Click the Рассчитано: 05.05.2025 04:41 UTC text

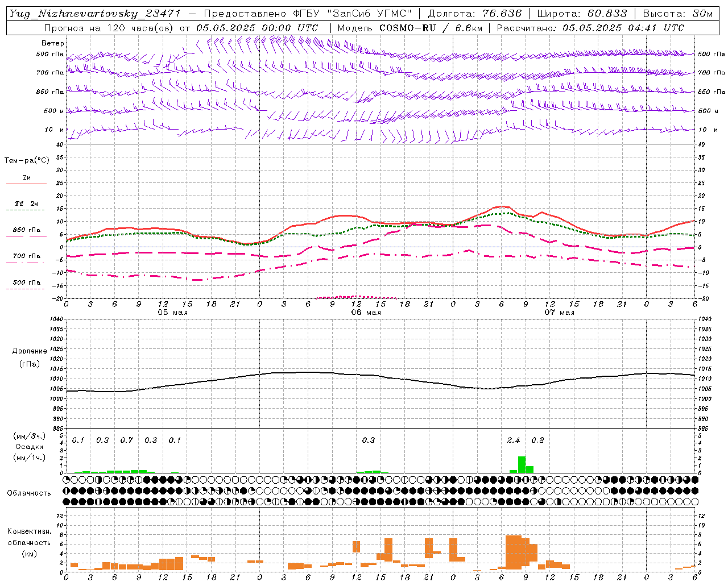(x=590, y=28)
